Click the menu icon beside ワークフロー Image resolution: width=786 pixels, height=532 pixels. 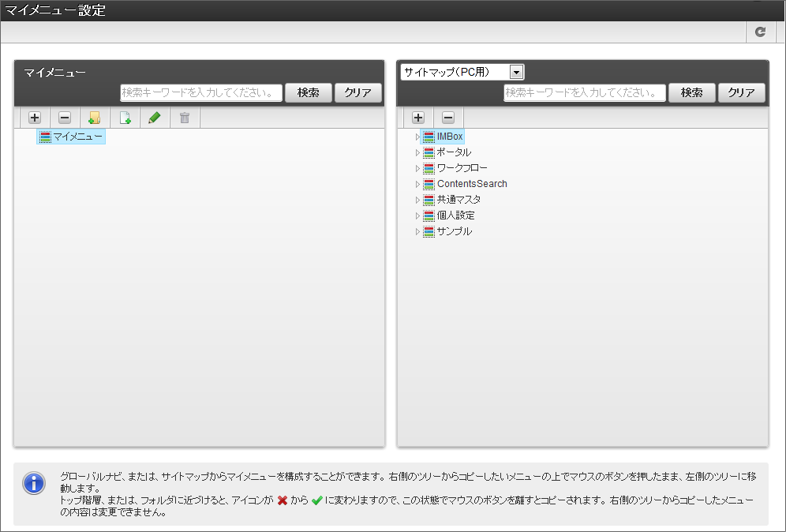(429, 168)
